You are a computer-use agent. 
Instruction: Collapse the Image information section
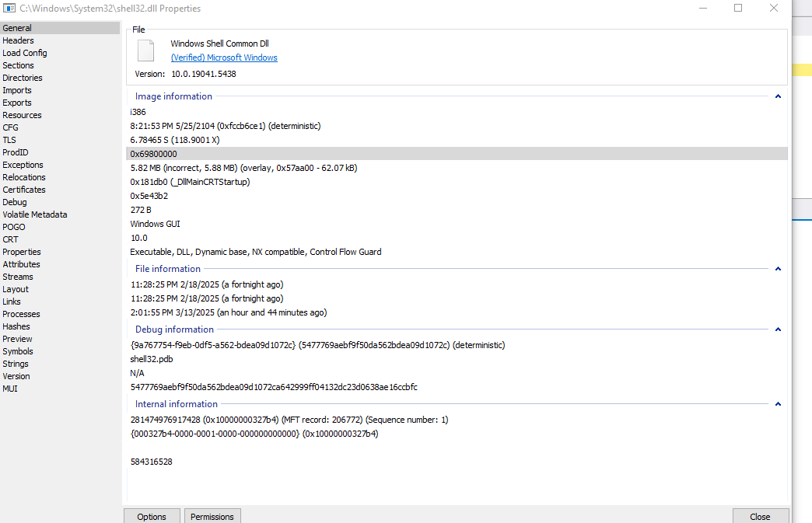point(777,96)
